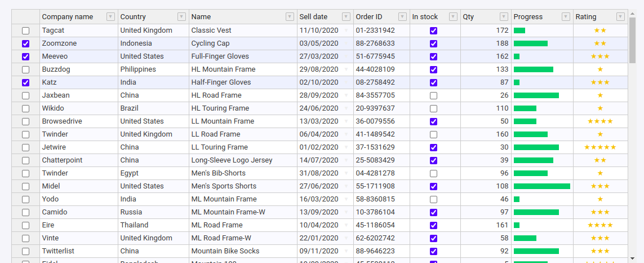Click the four-star rating for Eire
The width and height of the screenshot is (644, 263).
[x=600, y=225]
